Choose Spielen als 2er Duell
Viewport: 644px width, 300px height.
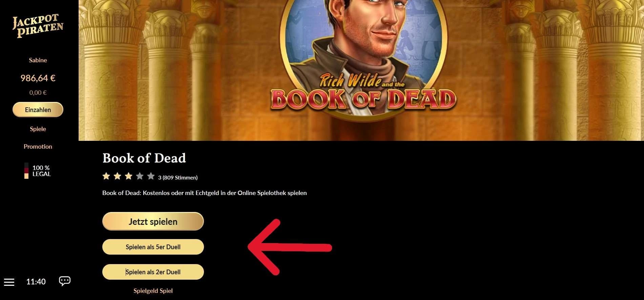pyautogui.click(x=153, y=272)
